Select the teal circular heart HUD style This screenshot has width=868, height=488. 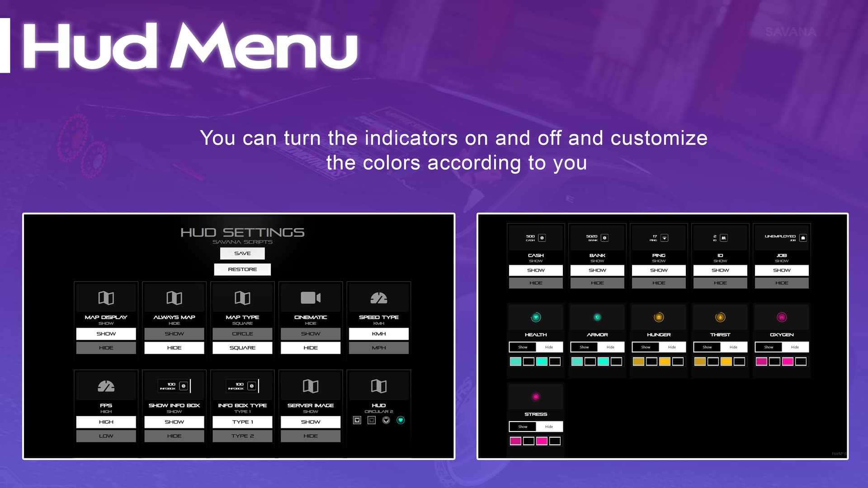[x=401, y=420]
